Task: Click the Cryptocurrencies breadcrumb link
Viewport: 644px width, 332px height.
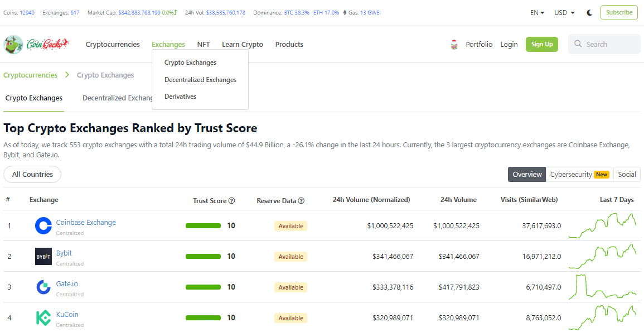Action: coord(31,75)
